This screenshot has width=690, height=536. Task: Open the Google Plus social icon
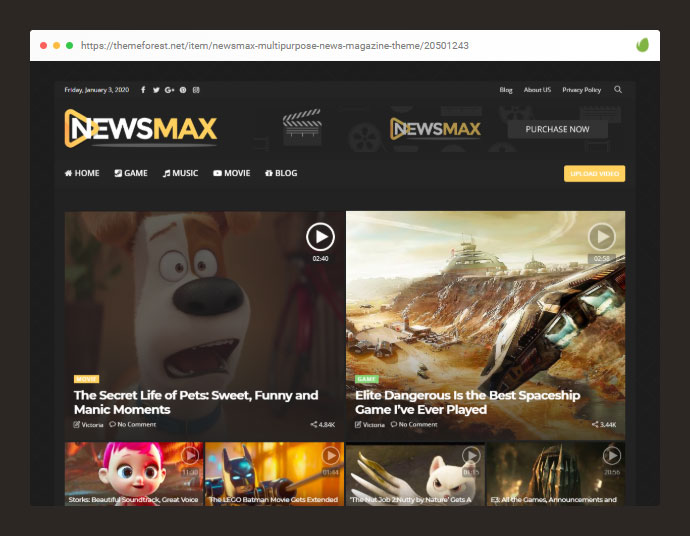tap(169, 90)
